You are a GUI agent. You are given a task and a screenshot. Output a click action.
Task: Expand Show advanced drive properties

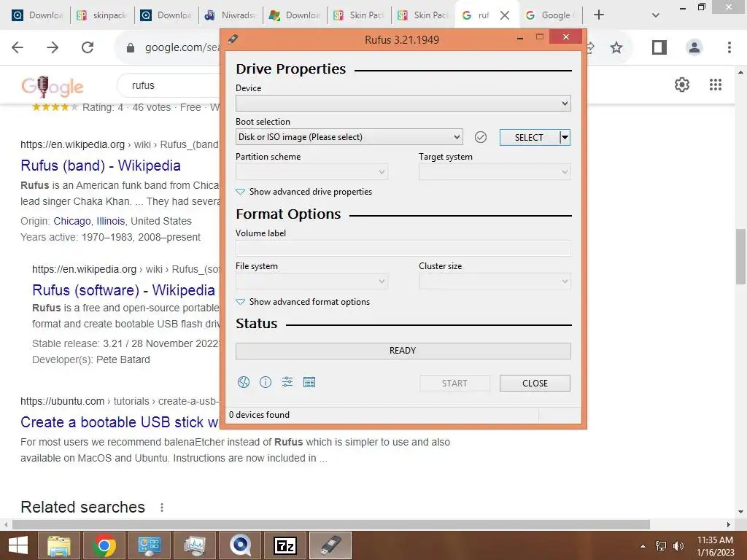pyautogui.click(x=304, y=192)
